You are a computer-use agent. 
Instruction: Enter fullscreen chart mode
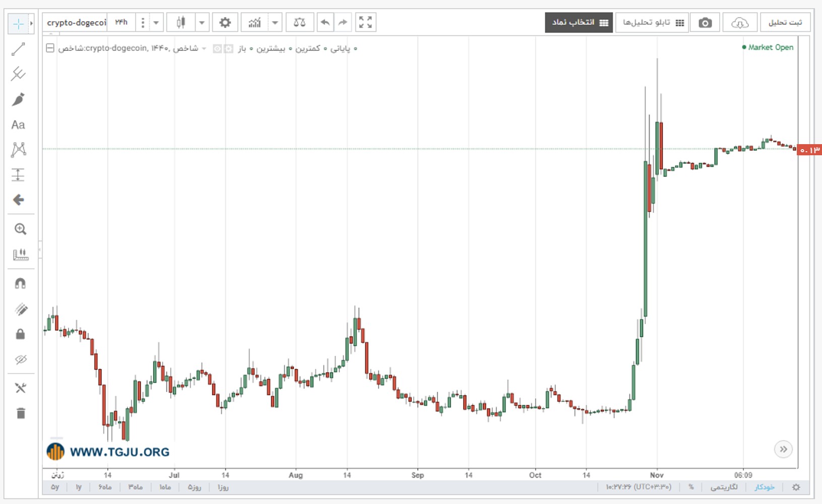pyautogui.click(x=365, y=23)
